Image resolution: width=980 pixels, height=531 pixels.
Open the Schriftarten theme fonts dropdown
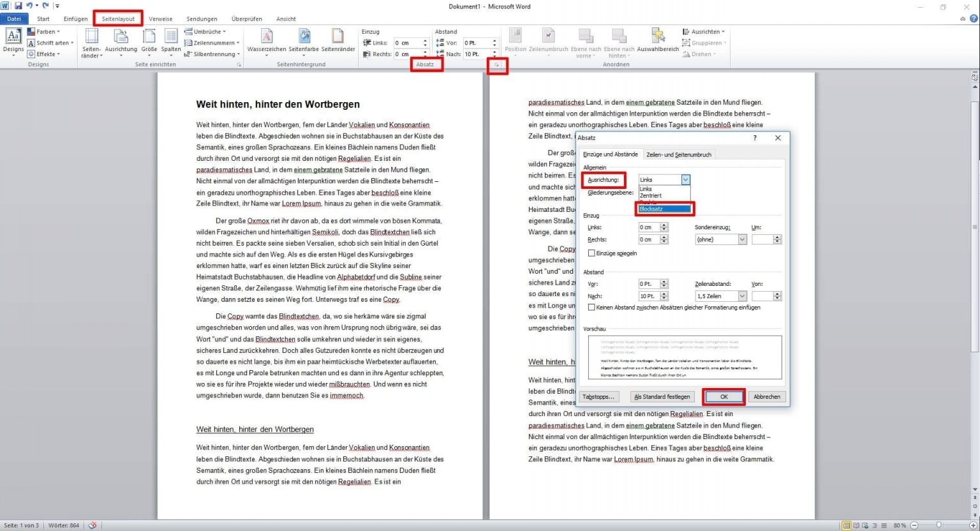click(50, 43)
